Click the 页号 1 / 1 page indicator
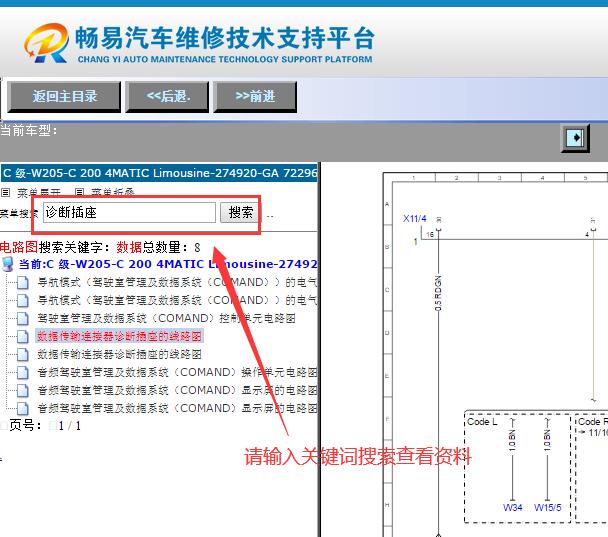 [45, 426]
